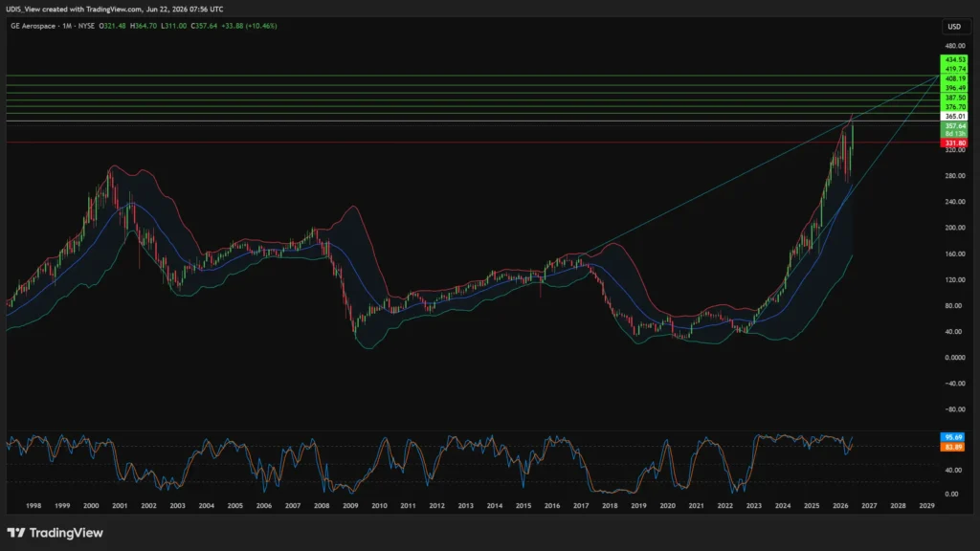
Task: Click the -80.00 price axis tick
Action: pos(954,409)
